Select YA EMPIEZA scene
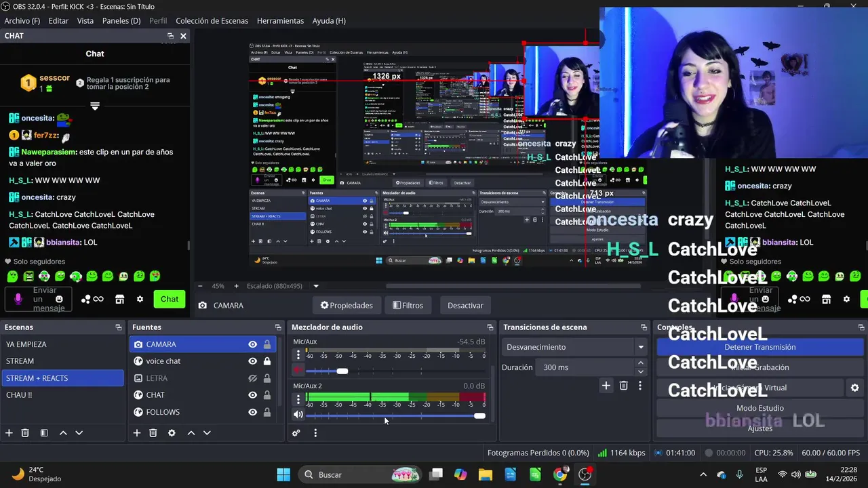 click(x=62, y=344)
